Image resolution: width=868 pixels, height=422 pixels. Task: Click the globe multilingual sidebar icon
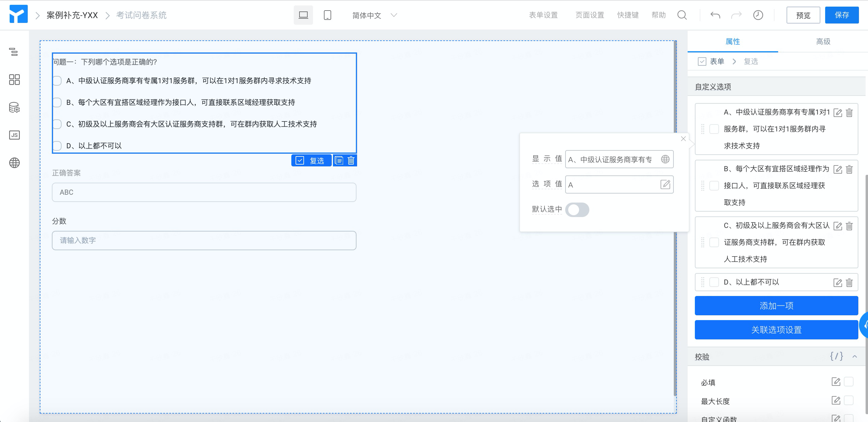(x=14, y=163)
